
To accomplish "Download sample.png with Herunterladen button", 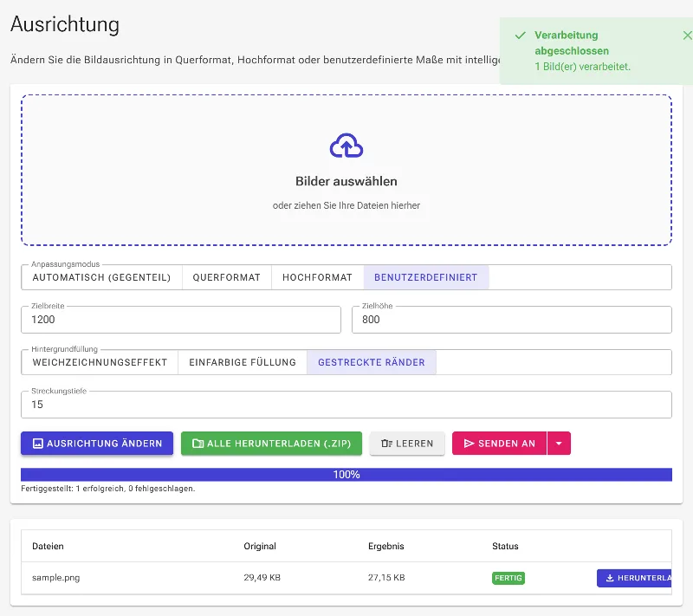I will pyautogui.click(x=634, y=578).
